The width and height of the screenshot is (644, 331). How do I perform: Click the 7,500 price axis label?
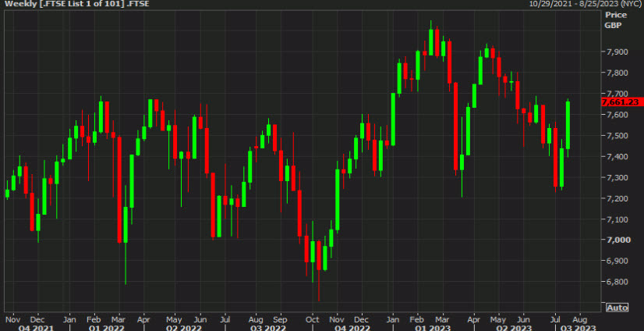coord(617,136)
